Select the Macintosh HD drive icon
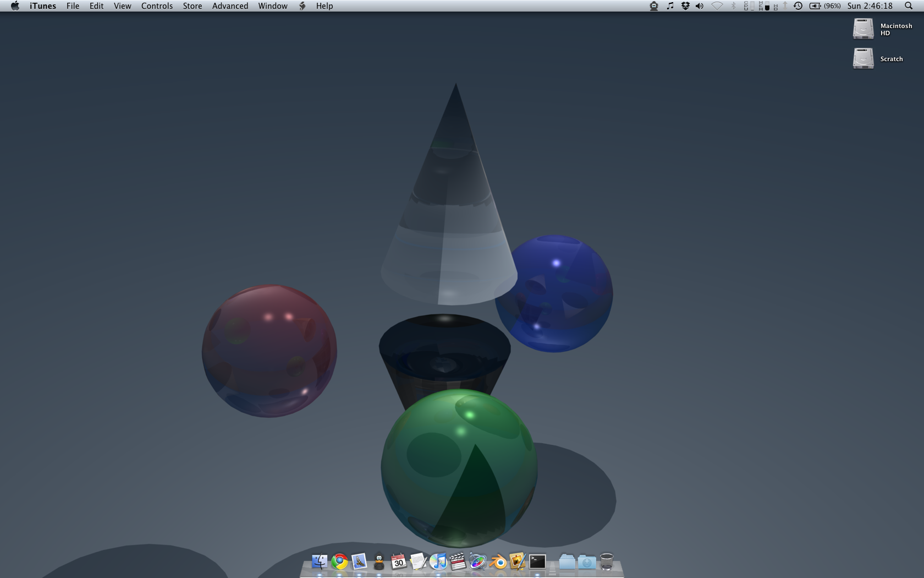This screenshot has height=578, width=924. point(864,29)
